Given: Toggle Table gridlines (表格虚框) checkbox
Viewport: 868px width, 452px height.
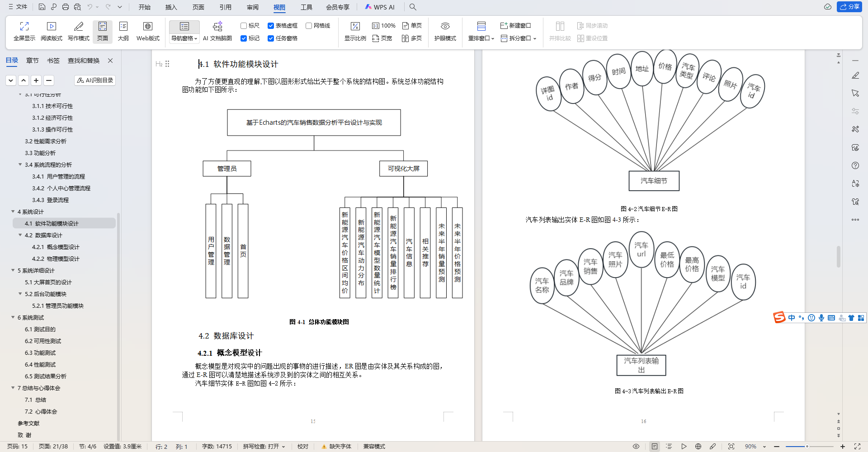Looking at the screenshot, I should [271, 26].
